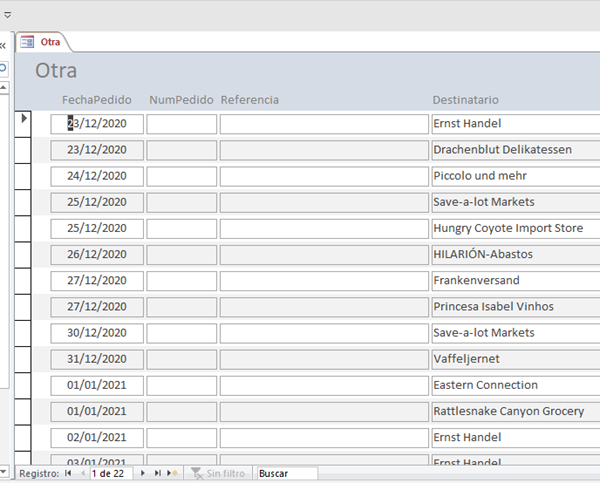Click the current record number box

pyautogui.click(x=111, y=473)
